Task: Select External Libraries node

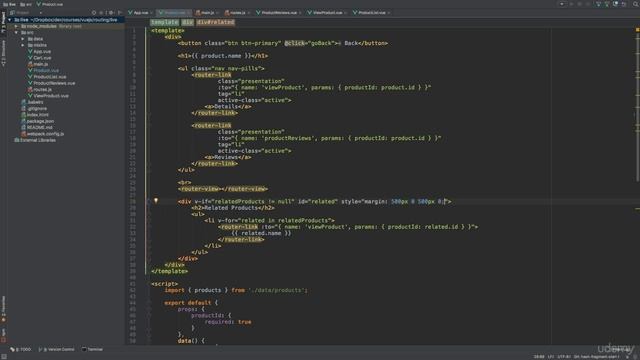Action: (35, 140)
